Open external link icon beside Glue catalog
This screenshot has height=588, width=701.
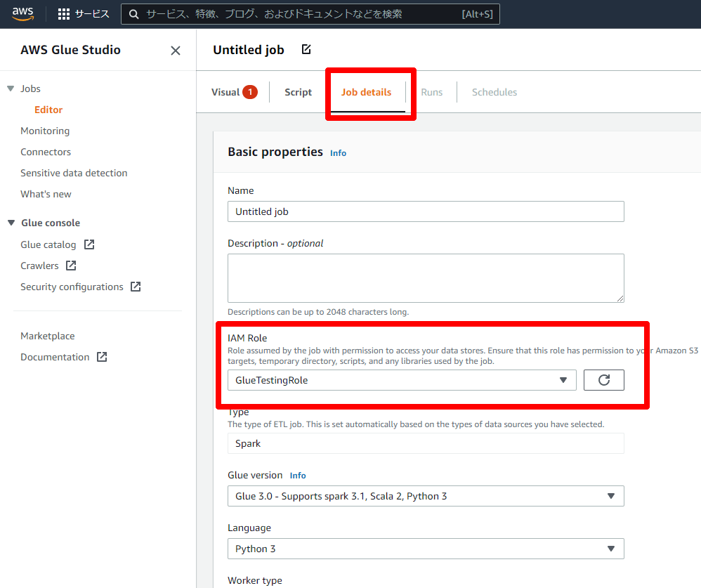click(x=89, y=244)
